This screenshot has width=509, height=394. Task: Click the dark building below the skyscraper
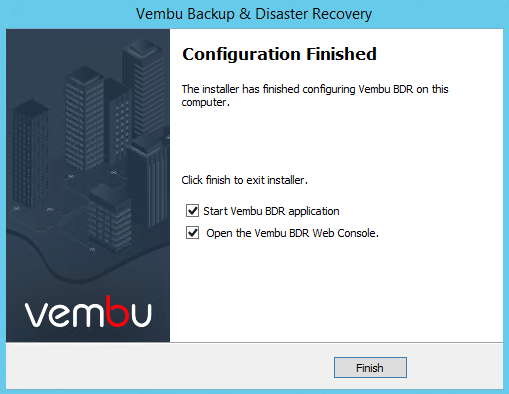(x=149, y=180)
